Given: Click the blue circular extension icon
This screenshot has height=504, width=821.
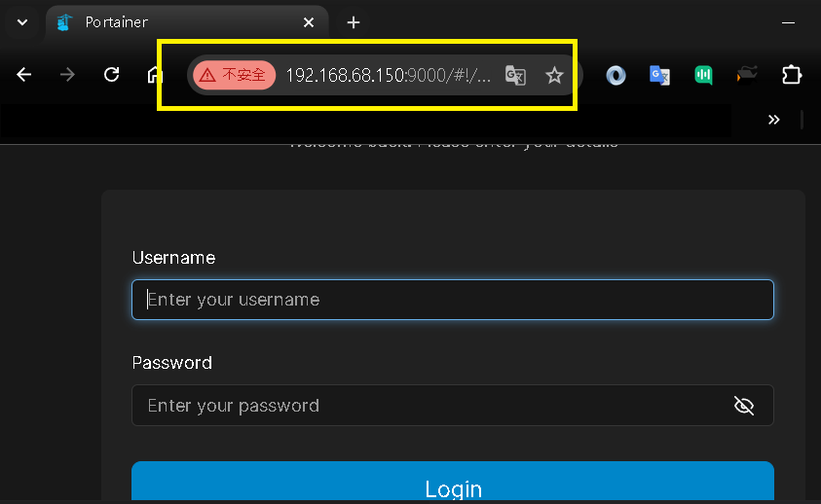Looking at the screenshot, I should pyautogui.click(x=616, y=75).
